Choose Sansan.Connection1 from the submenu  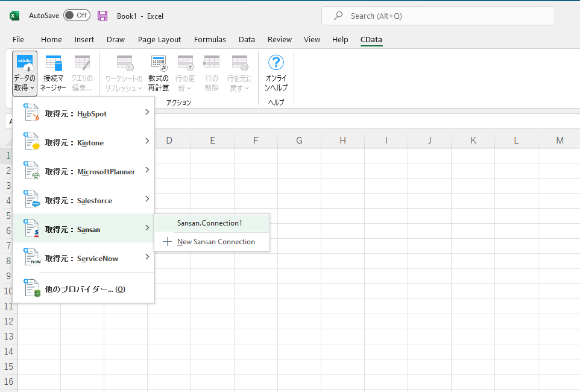[x=209, y=223]
